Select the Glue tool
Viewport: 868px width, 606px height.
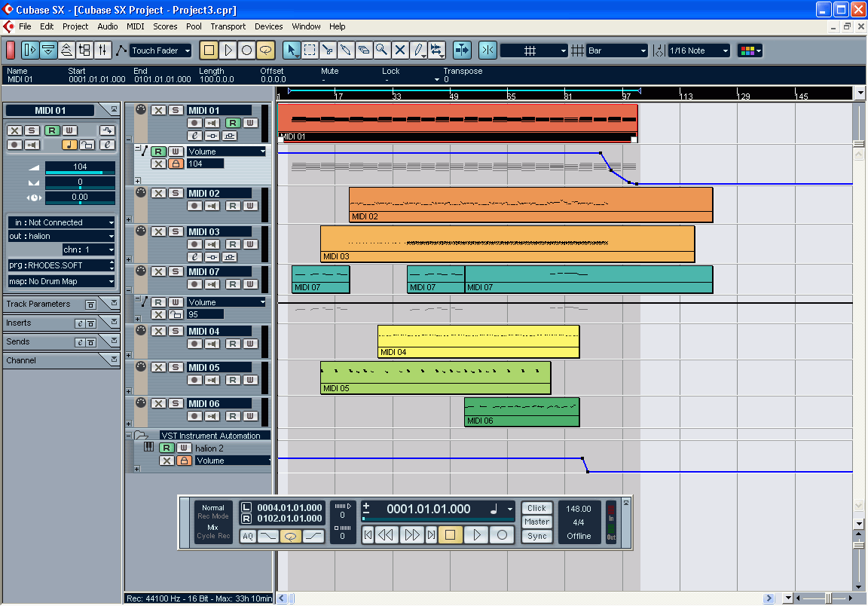[345, 50]
